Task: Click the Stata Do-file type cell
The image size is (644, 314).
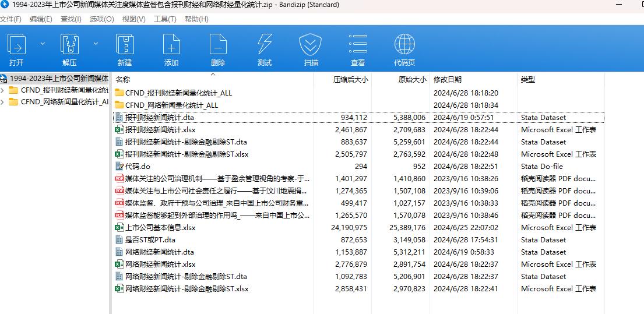Action: [542, 166]
